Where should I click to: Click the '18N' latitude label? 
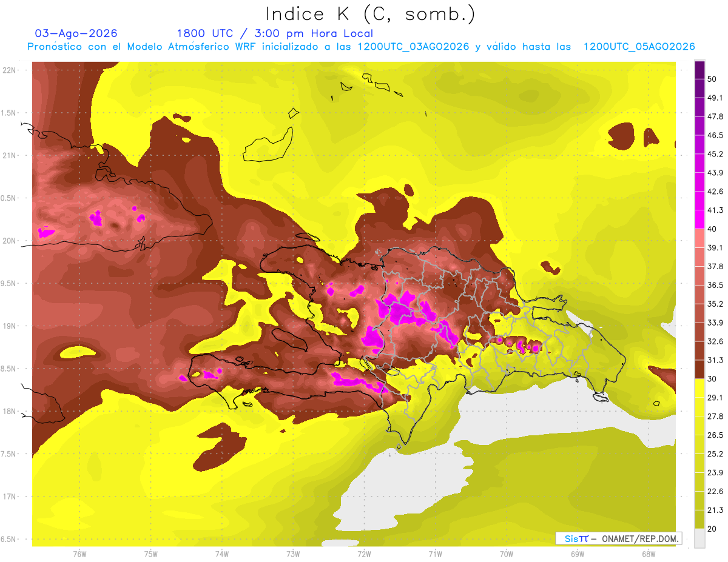click(x=9, y=411)
